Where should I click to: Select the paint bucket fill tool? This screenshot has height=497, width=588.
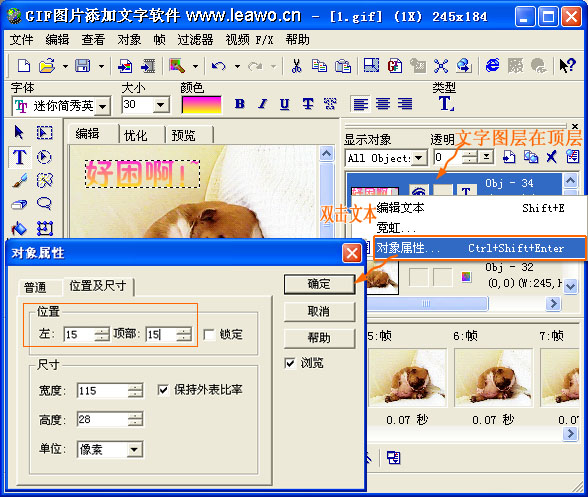click(x=20, y=228)
